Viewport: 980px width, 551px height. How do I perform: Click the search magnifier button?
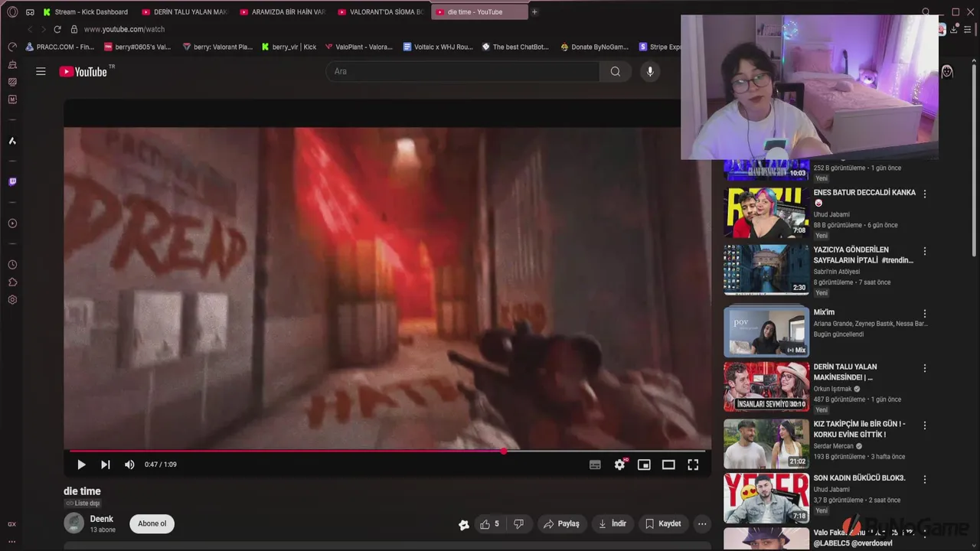point(616,71)
